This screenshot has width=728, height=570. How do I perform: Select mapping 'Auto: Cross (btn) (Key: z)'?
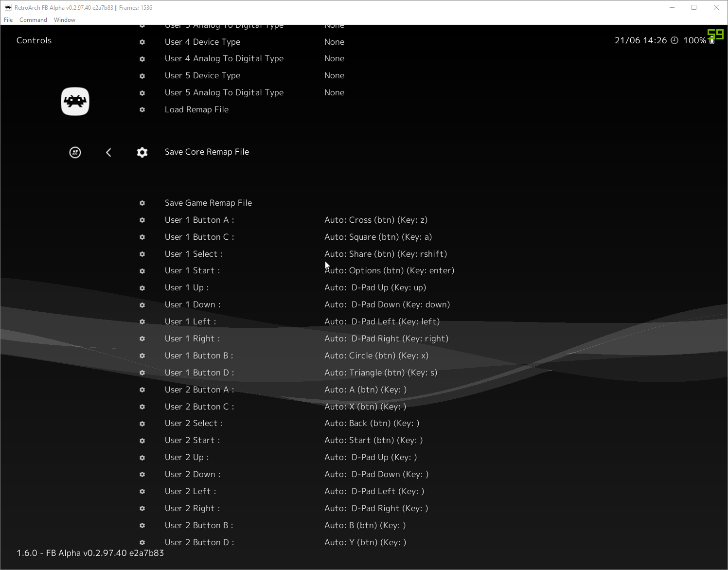tap(376, 220)
